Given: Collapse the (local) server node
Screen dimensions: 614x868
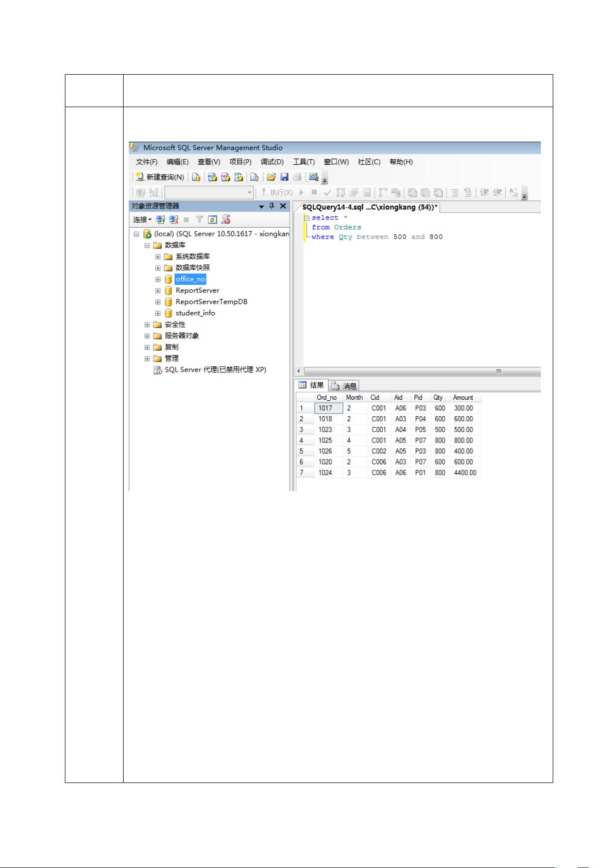Looking at the screenshot, I should click(x=137, y=234).
